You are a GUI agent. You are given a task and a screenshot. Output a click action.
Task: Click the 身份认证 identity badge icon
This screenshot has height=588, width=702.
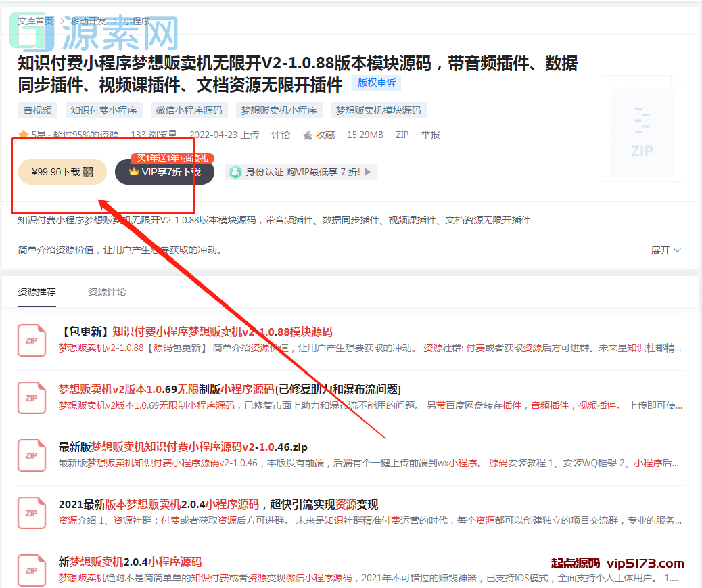236,172
